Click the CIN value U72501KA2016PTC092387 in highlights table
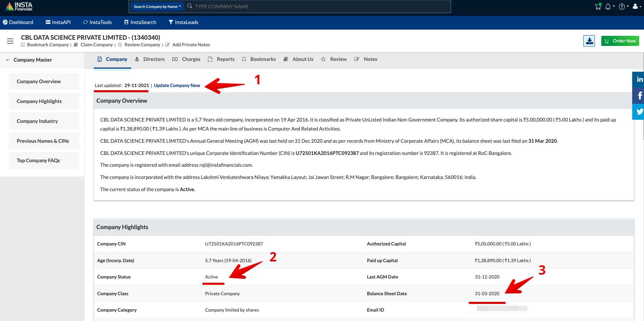 point(234,244)
